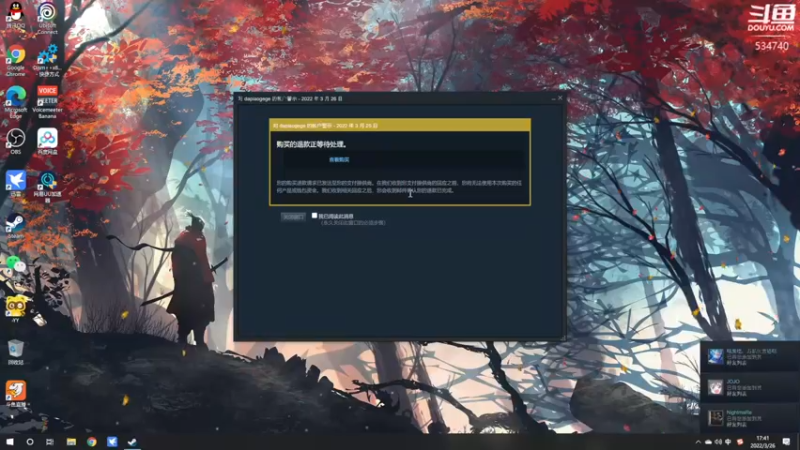Open the volume control in system tray
800x450 pixels.
pos(718,442)
